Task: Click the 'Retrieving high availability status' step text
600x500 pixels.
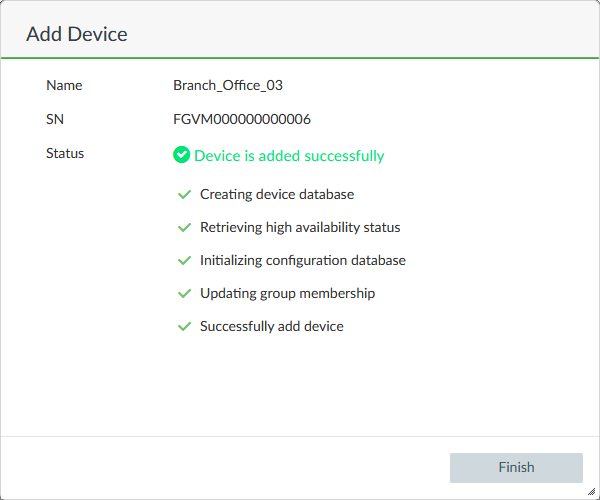Action: (x=300, y=227)
